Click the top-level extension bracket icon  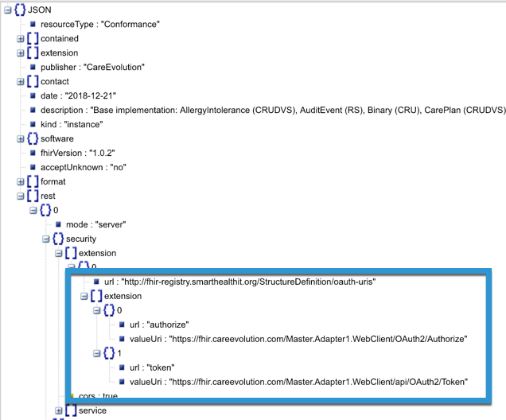click(33, 52)
